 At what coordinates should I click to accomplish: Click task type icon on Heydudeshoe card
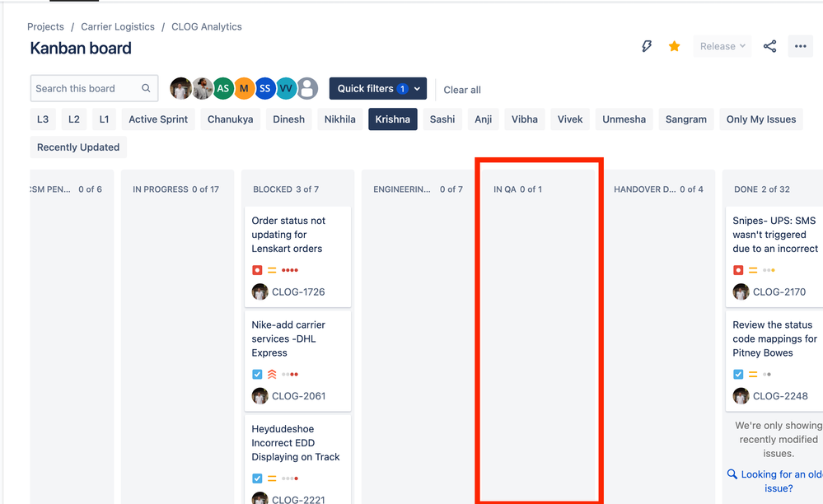point(257,478)
